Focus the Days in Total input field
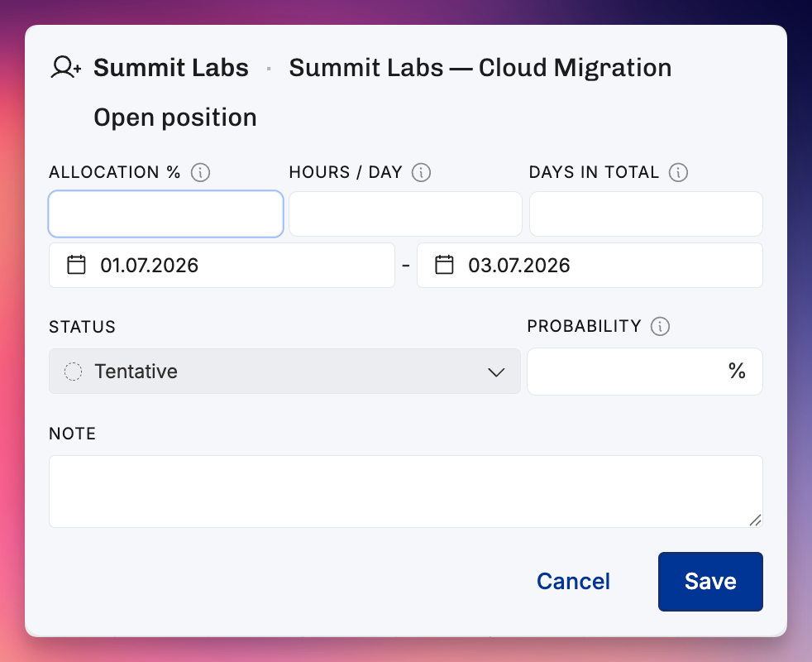 [x=646, y=214]
